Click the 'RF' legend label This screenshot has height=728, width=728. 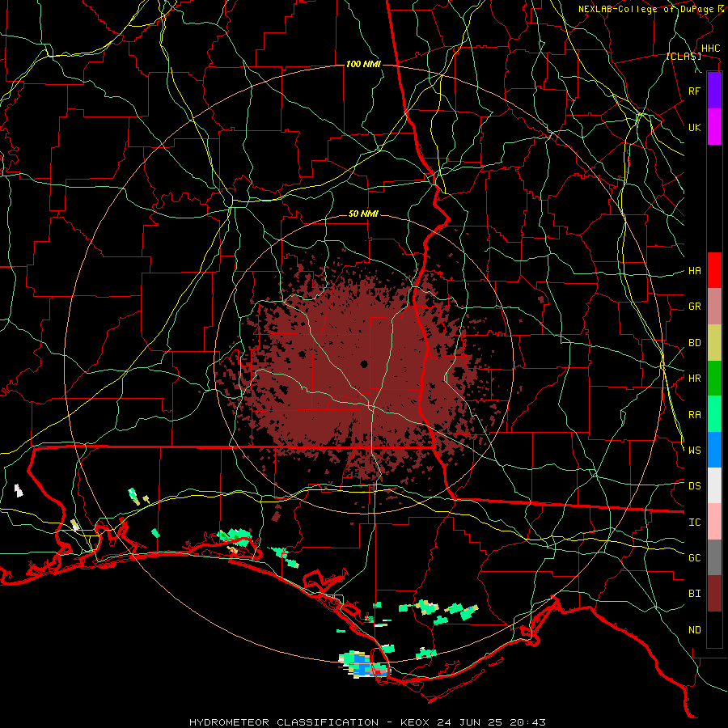pos(694,91)
